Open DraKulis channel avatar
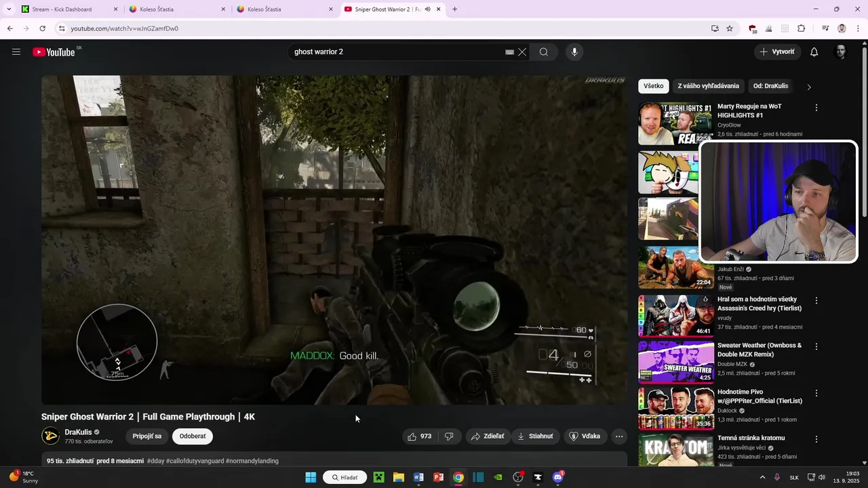 pos(51,436)
